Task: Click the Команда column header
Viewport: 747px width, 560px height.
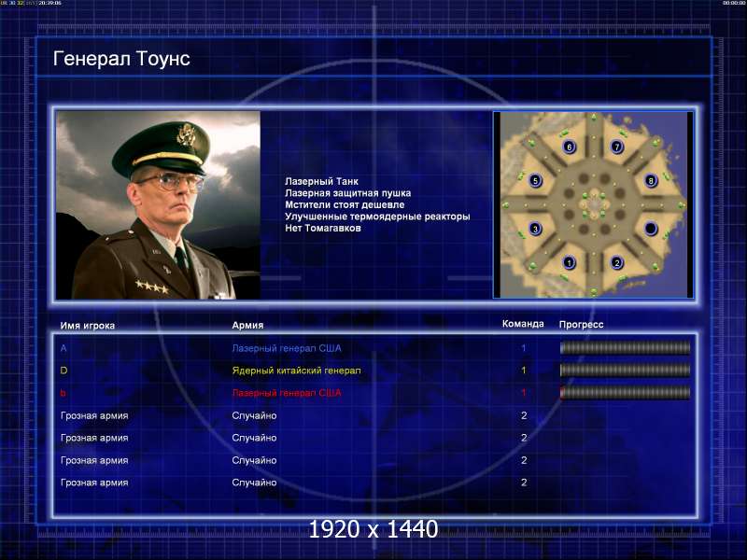Action: click(523, 324)
